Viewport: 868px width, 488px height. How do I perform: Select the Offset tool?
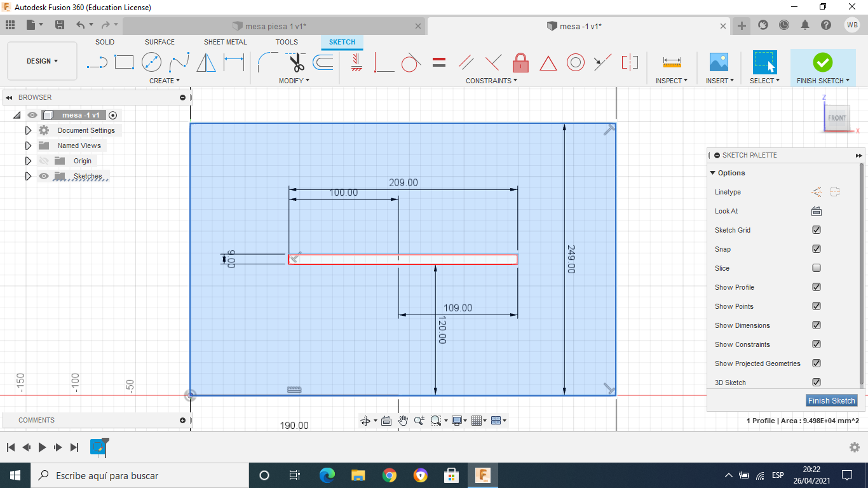coord(323,62)
